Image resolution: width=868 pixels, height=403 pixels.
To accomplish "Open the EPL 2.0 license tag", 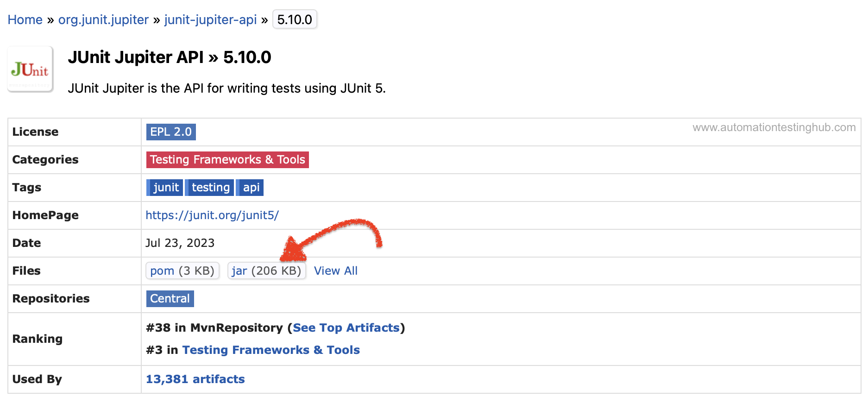I will [x=171, y=132].
